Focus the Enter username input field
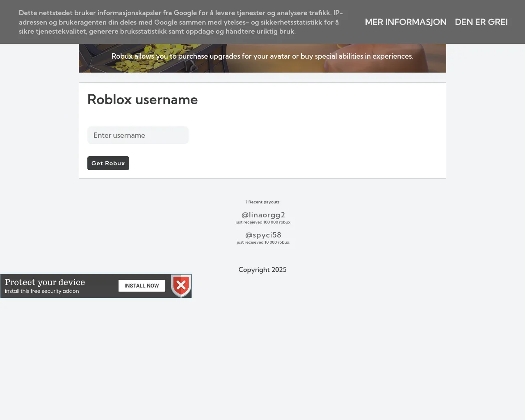The width and height of the screenshot is (525, 420). 138,135
